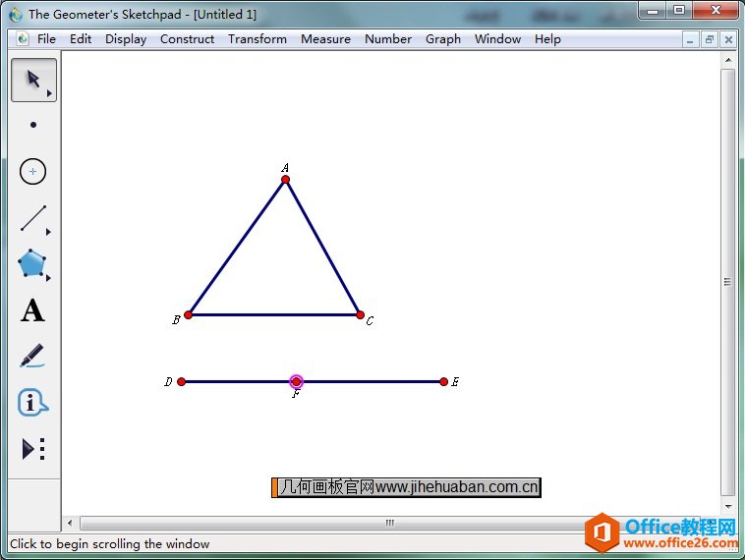Open the Measure menu
Image resolution: width=745 pixels, height=560 pixels.
click(x=325, y=39)
